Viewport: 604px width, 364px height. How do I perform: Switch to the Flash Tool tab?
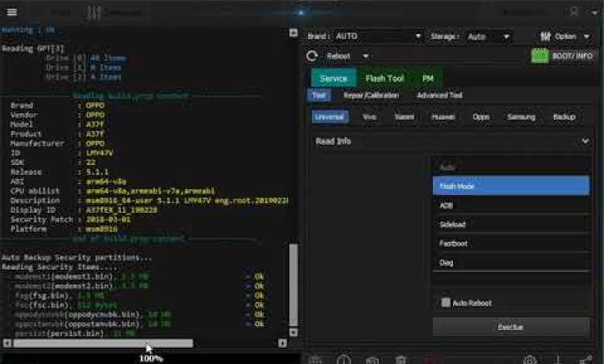tap(385, 78)
